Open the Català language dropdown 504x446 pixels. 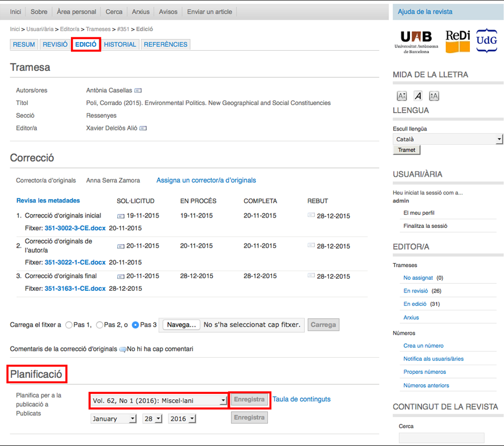point(447,139)
